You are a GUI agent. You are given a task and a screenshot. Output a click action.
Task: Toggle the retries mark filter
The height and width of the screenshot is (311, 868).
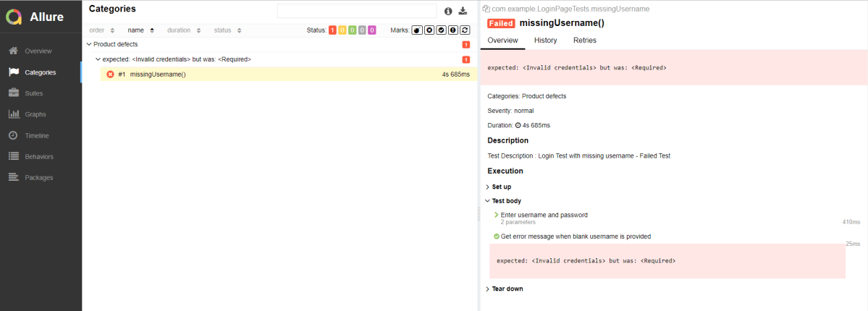(x=465, y=30)
